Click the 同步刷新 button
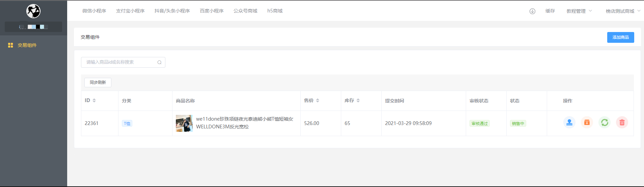This screenshot has height=187, width=644. tap(98, 83)
